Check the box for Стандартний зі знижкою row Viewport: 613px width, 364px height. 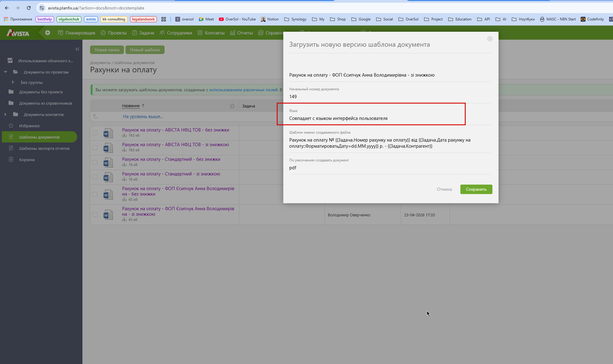(x=95, y=177)
